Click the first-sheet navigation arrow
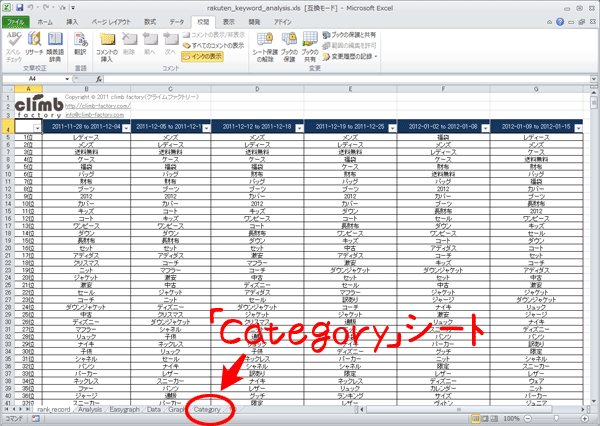Viewport: 600px width, 426px height. click(x=7, y=410)
